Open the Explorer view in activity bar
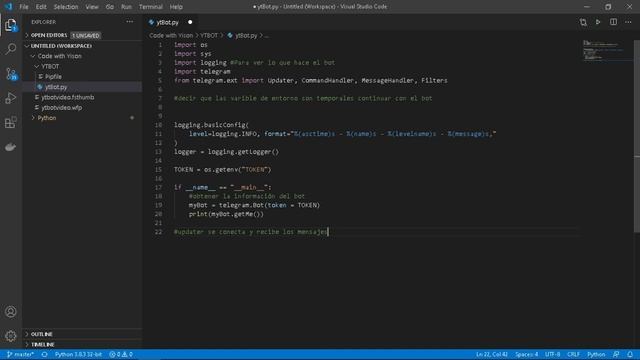Screen dimensions: 640x360 pyautogui.click(x=11, y=25)
